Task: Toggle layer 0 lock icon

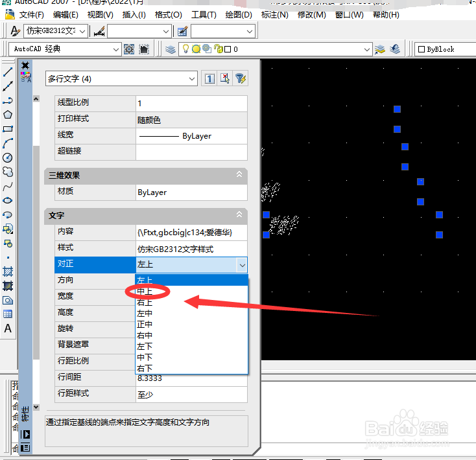Action: coord(218,49)
